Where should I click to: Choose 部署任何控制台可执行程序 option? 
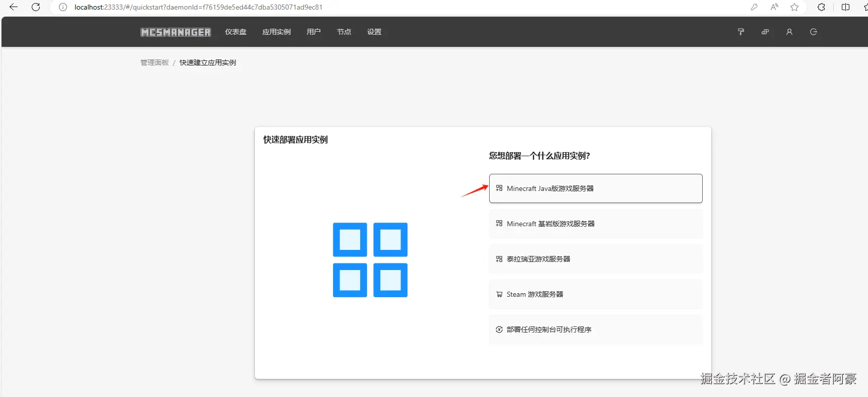coord(595,329)
